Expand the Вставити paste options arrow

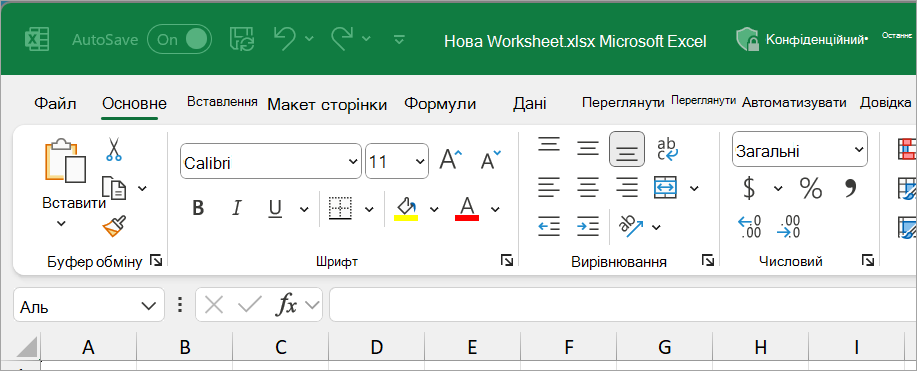(61, 223)
